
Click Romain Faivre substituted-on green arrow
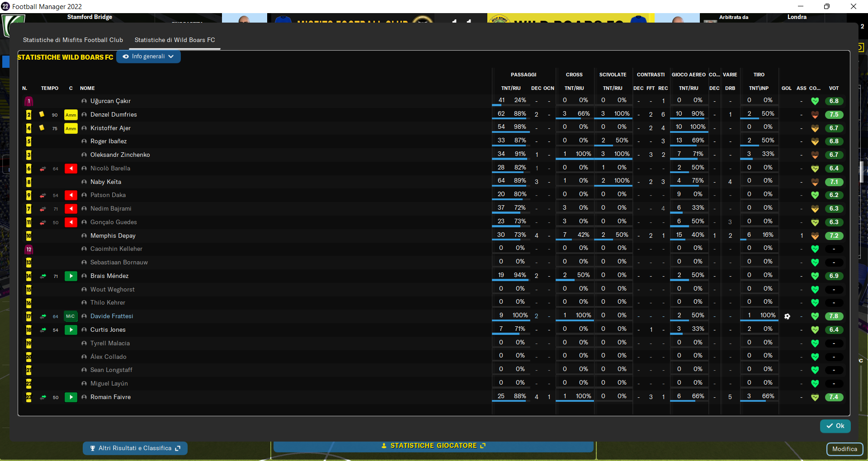(71, 397)
